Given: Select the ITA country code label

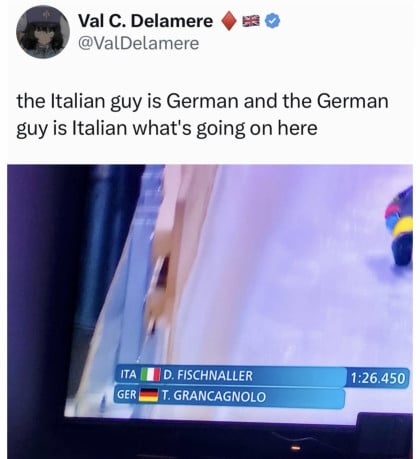Looking at the screenshot, I should [x=128, y=374].
